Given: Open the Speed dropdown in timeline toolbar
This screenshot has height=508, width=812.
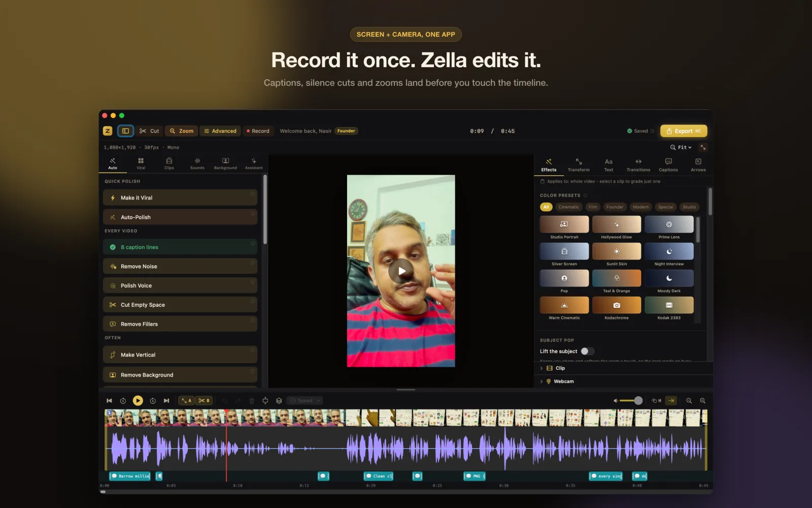Looking at the screenshot, I should pos(305,401).
